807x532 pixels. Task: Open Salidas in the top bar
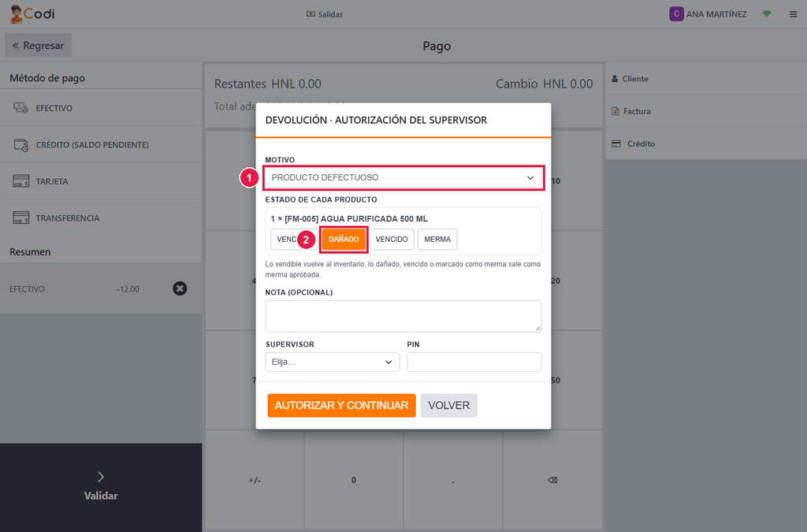324,14
